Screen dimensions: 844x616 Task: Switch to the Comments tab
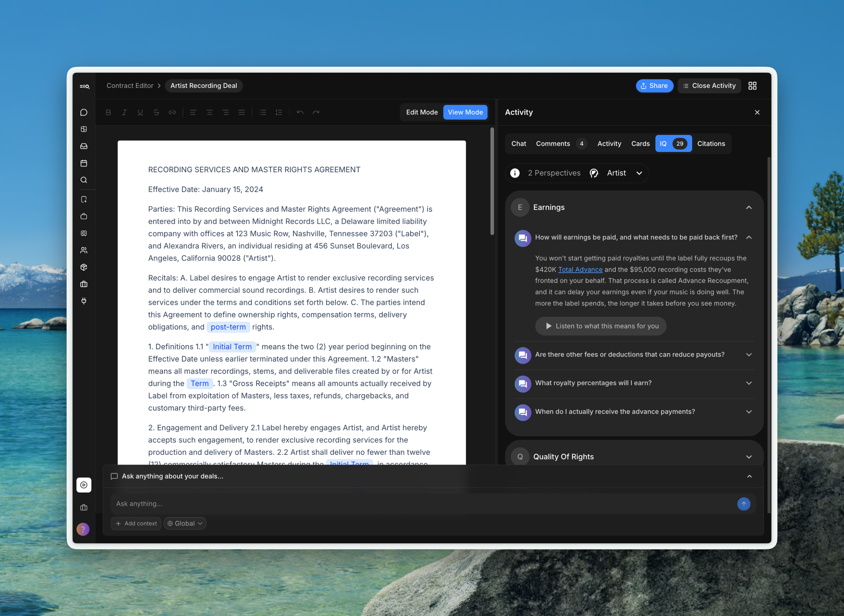click(553, 144)
